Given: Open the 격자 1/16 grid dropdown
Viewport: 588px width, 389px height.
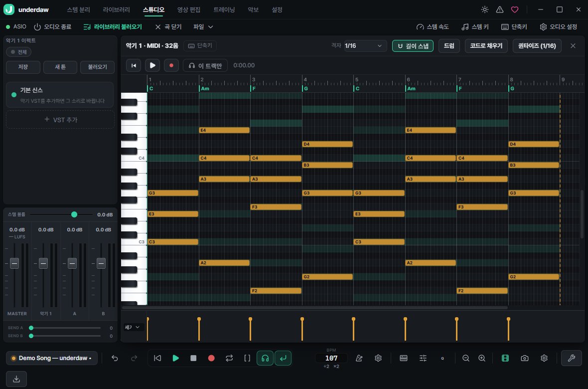Looking at the screenshot, I should tap(365, 46).
